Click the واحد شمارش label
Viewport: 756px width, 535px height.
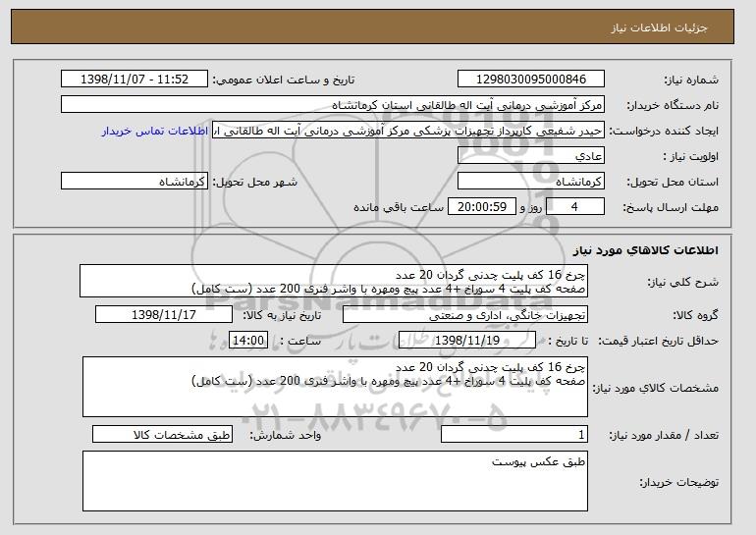[x=286, y=436]
